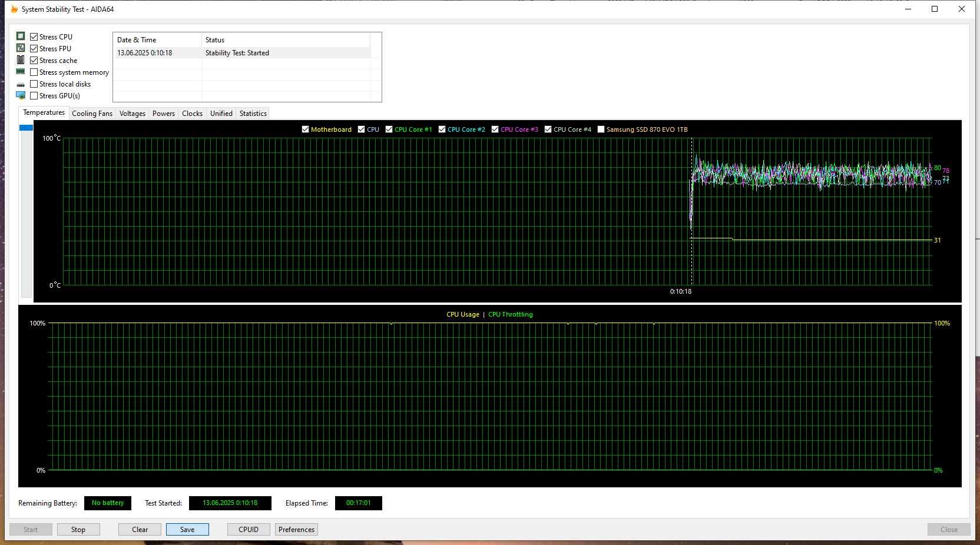Click the memory module icon beside Stress system memory
Viewport: 980px width, 545px height.
pyautogui.click(x=21, y=72)
